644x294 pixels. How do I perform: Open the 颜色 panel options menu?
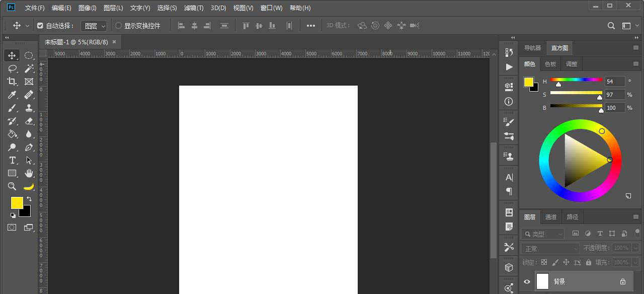(x=636, y=64)
